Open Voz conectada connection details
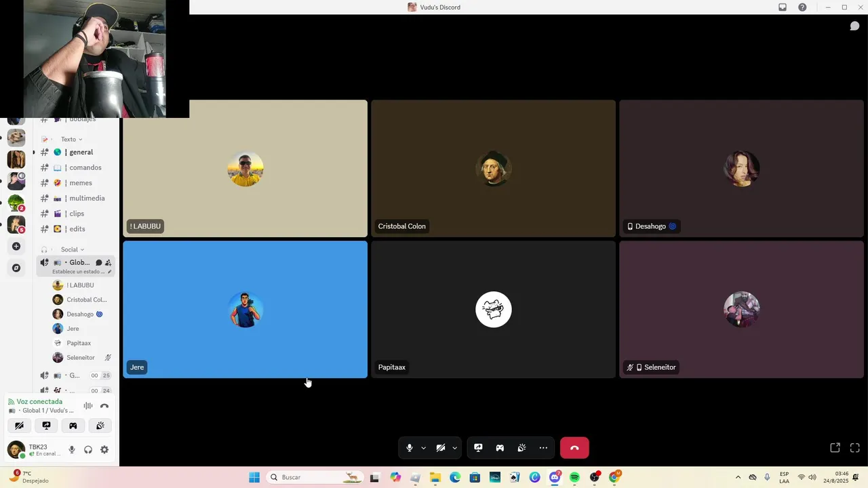868x488 pixels. [x=39, y=402]
